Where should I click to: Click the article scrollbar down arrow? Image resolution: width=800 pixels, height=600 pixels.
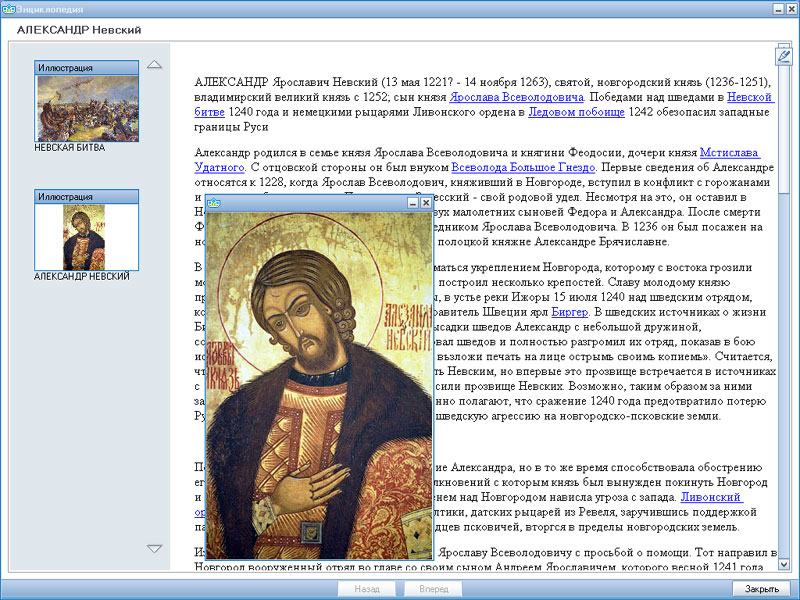click(x=784, y=564)
